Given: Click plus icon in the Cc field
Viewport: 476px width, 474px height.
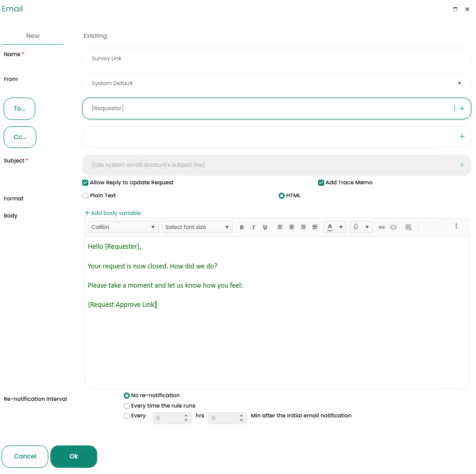Looking at the screenshot, I should [x=461, y=137].
